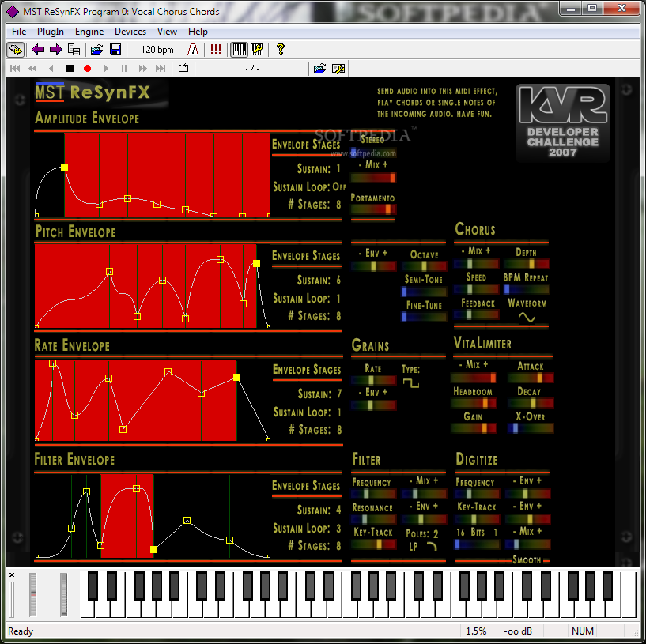The height and width of the screenshot is (644, 646).
Task: Adjust the Portamento slider
Action: [373, 209]
